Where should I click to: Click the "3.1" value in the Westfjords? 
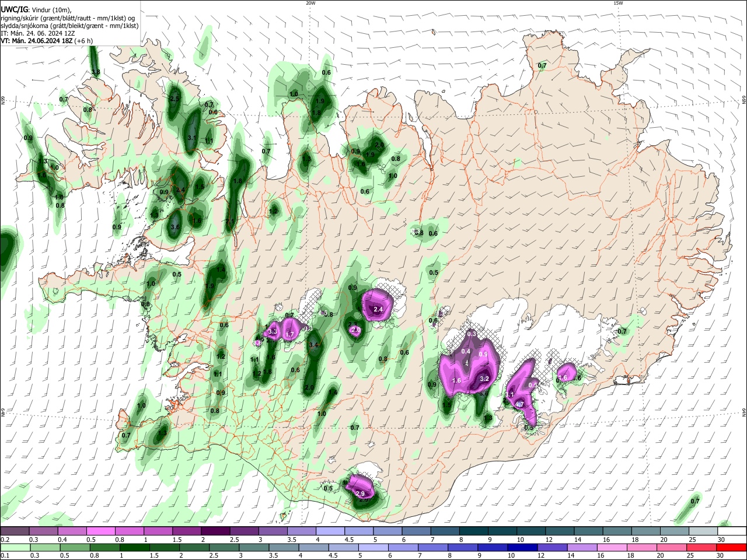point(192,138)
